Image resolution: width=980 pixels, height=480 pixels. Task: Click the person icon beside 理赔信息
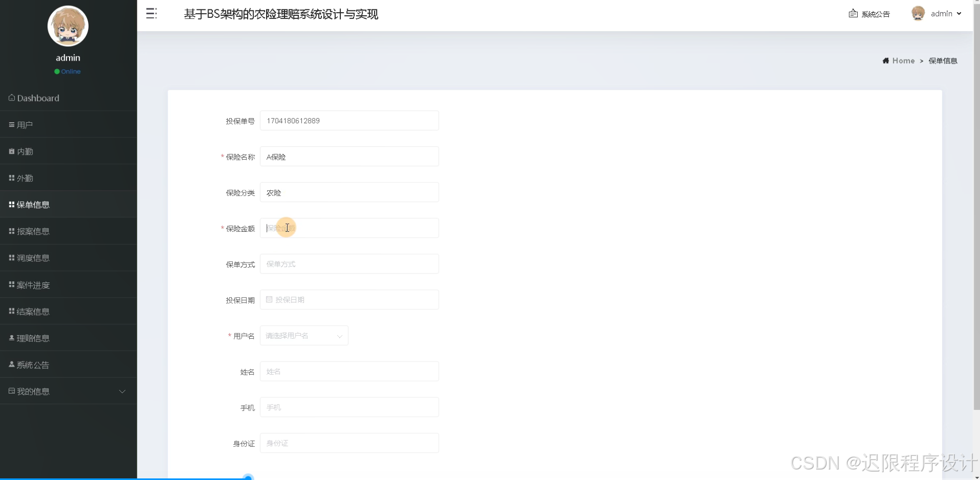click(12, 338)
